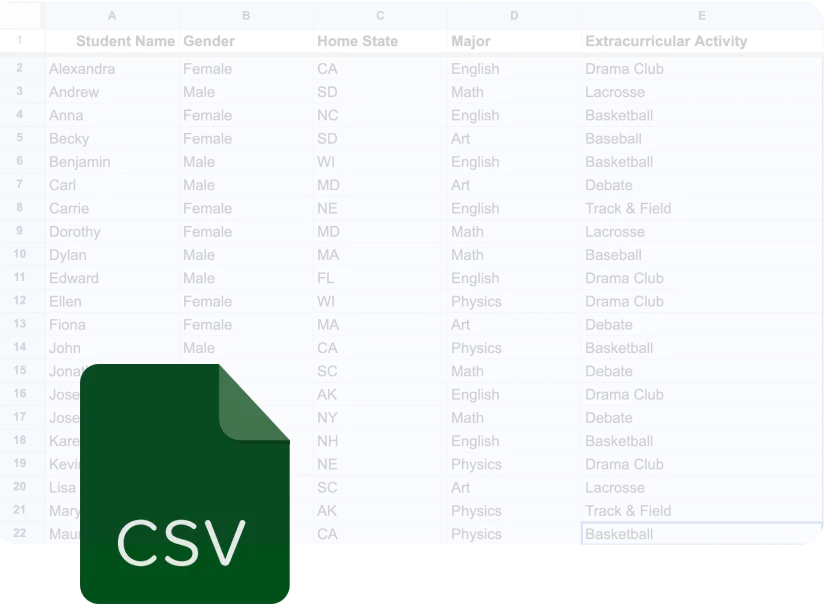Select row number 18
This screenshot has height=604, width=824.
coord(20,440)
